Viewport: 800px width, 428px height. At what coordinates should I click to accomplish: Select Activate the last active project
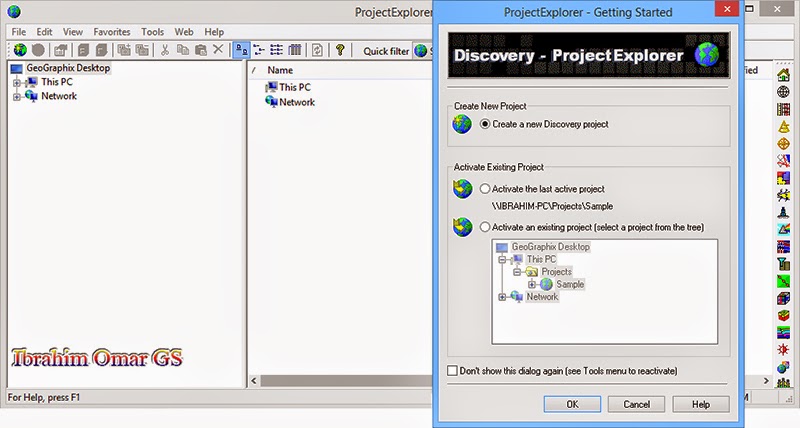485,189
